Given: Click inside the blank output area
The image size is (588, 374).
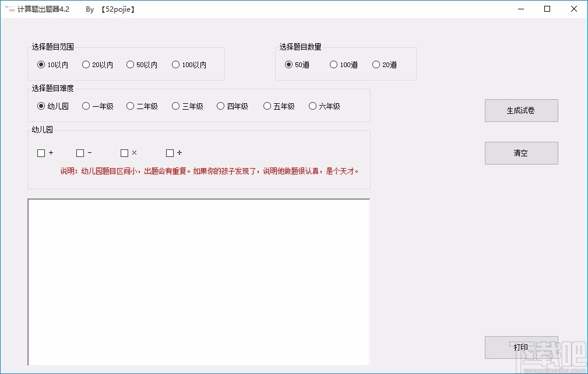Looking at the screenshot, I should tap(198, 282).
